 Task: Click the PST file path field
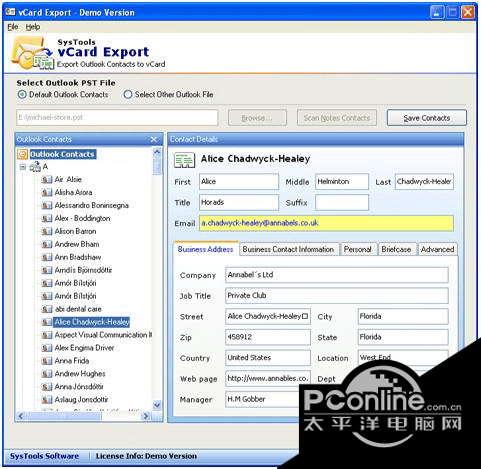[x=117, y=118]
